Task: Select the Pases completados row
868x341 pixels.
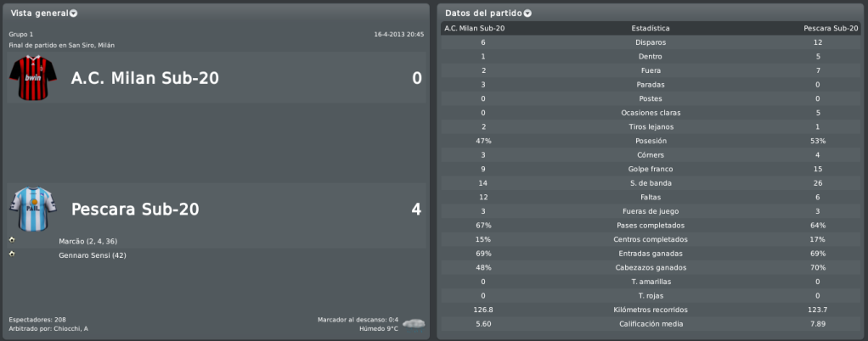Action: coord(651,226)
